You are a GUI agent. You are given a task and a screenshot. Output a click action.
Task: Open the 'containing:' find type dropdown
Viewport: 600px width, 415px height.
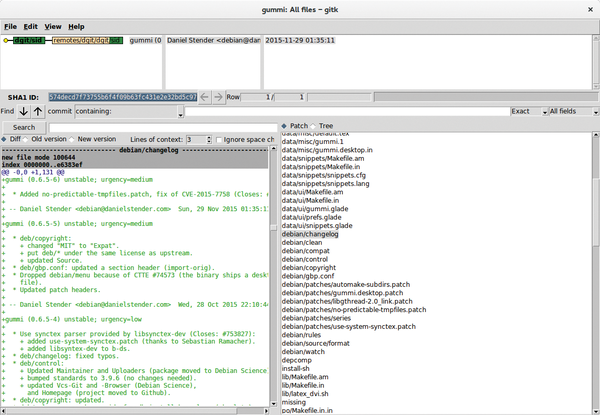(x=129, y=111)
